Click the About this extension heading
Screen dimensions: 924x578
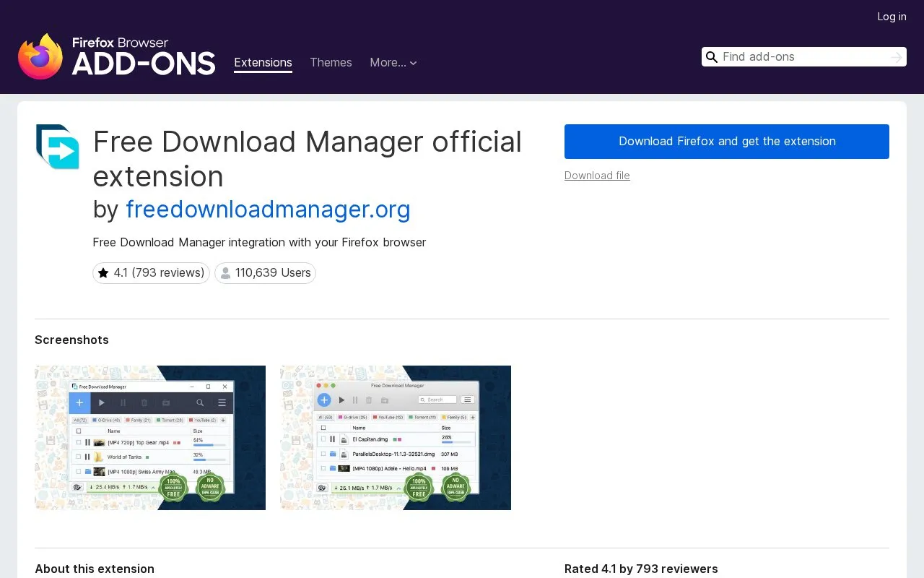[95, 569]
